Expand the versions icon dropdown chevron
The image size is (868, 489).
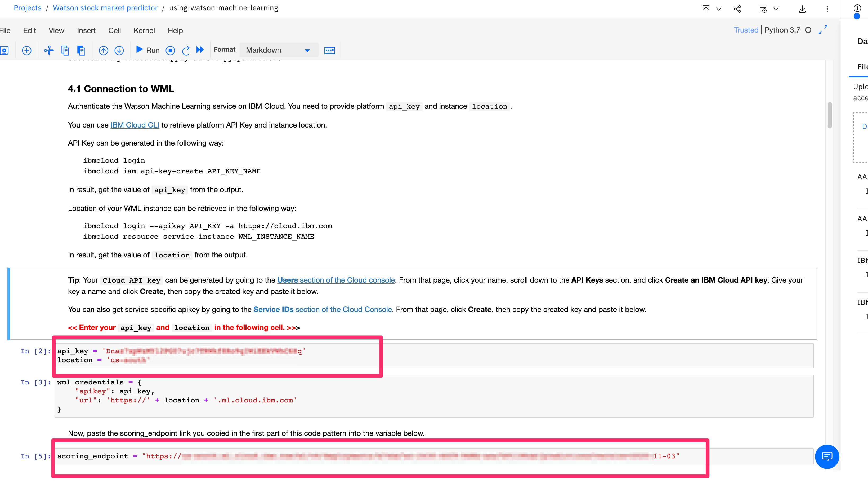(776, 9)
